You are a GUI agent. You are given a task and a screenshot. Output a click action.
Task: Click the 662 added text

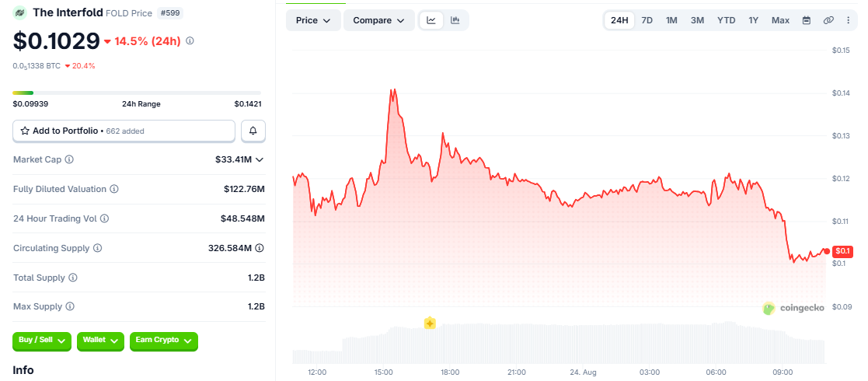pos(125,131)
